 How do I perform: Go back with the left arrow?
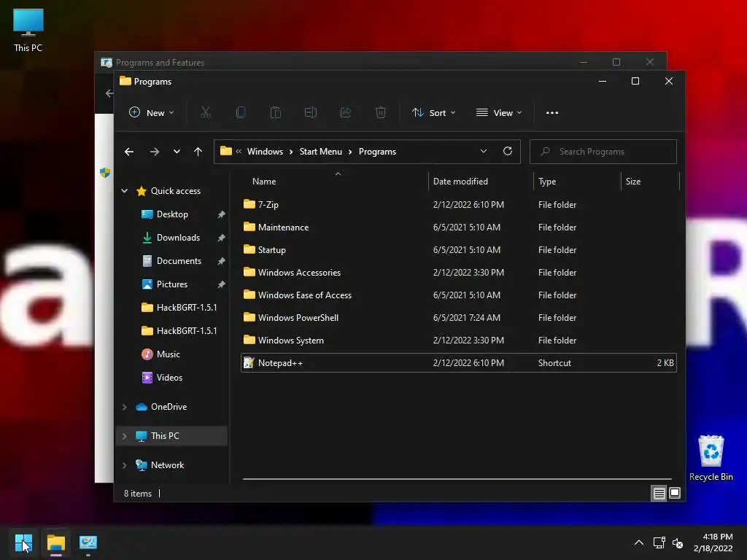pos(129,152)
